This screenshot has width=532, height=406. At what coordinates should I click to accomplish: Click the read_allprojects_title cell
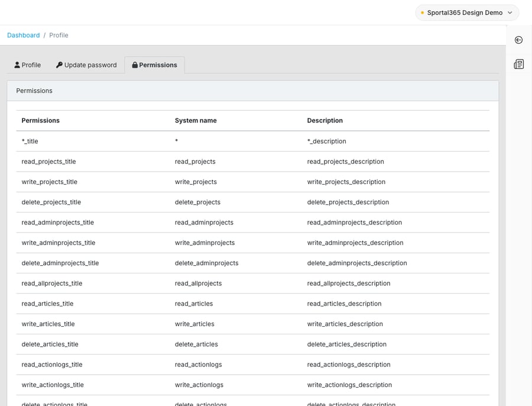tap(93, 283)
